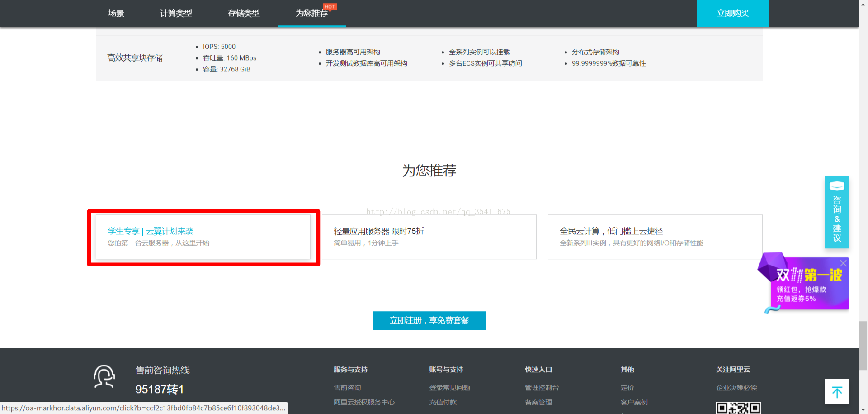Click the 99.9999999%数据可靠性 bullet text
Screen dimensions: 868x414
tap(609, 63)
